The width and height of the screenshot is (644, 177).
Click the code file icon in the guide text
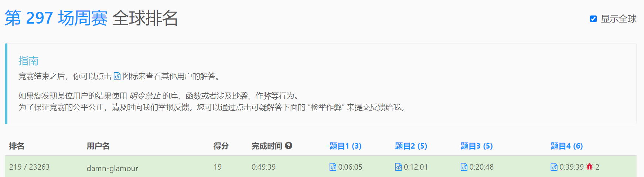coord(117,76)
